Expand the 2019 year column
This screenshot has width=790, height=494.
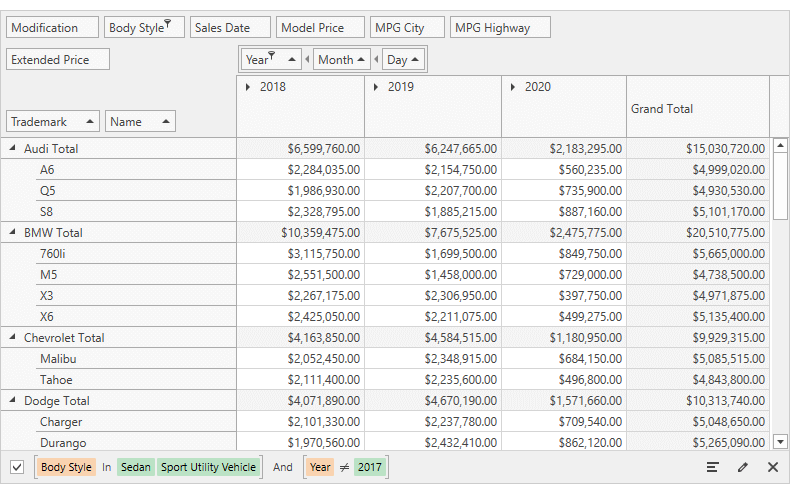pyautogui.click(x=376, y=87)
